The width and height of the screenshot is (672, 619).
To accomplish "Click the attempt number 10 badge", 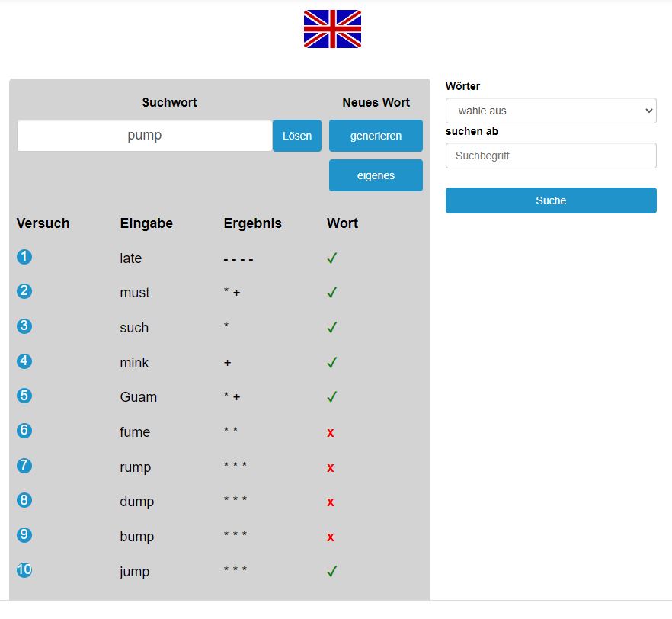I will point(24,569).
